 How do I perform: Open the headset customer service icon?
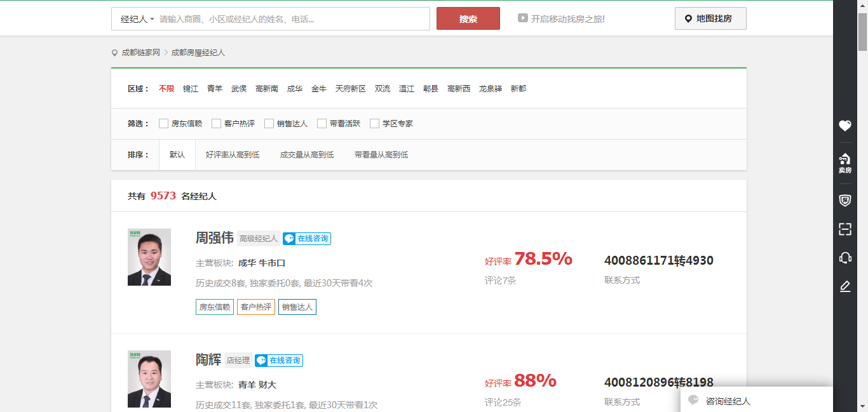[x=844, y=258]
